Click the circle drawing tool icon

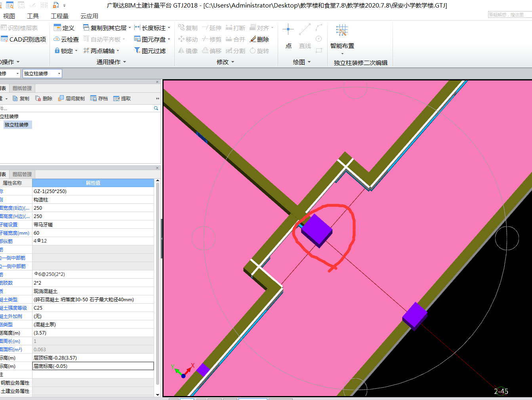click(319, 39)
